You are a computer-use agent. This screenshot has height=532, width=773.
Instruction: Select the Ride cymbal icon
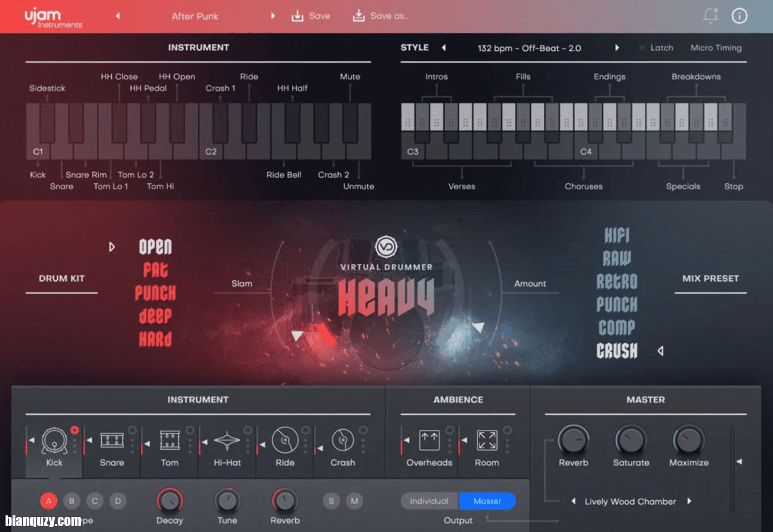point(285,440)
